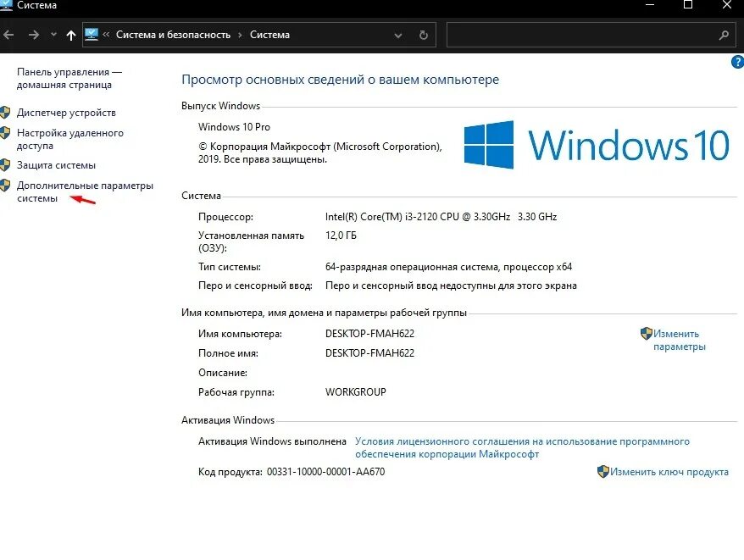The width and height of the screenshot is (744, 560).
Task: Click the forward navigation arrow
Action: pos(33,35)
